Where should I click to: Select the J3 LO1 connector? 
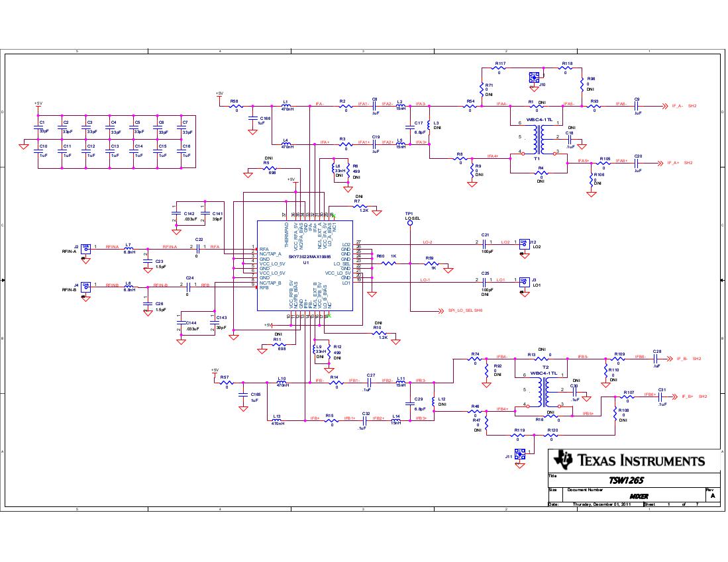coord(524,281)
